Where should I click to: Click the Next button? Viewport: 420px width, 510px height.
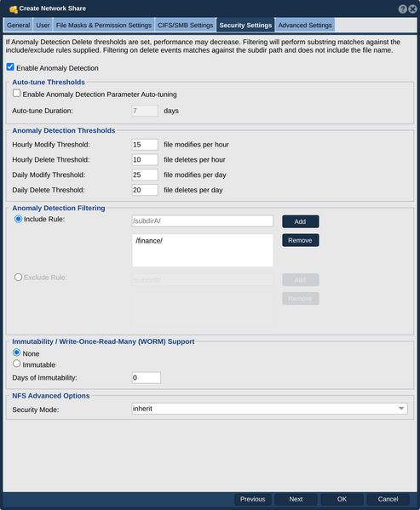click(296, 499)
